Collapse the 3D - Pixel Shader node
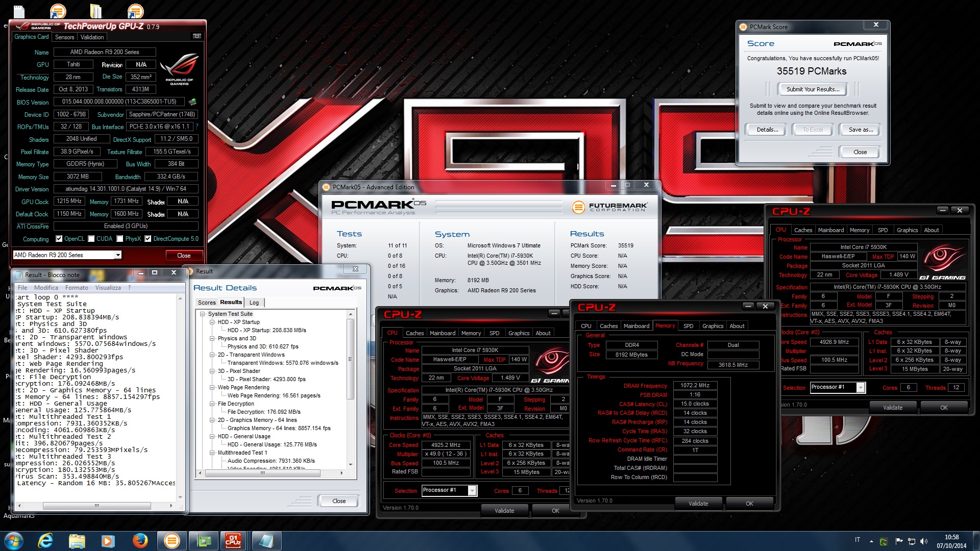This screenshot has width=980, height=551. point(212,371)
